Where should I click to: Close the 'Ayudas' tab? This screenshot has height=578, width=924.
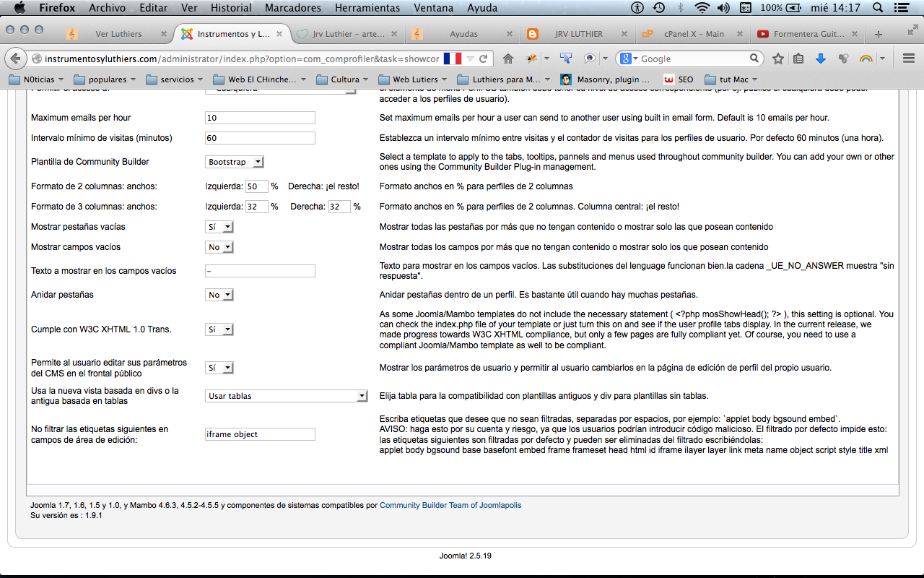511,34
